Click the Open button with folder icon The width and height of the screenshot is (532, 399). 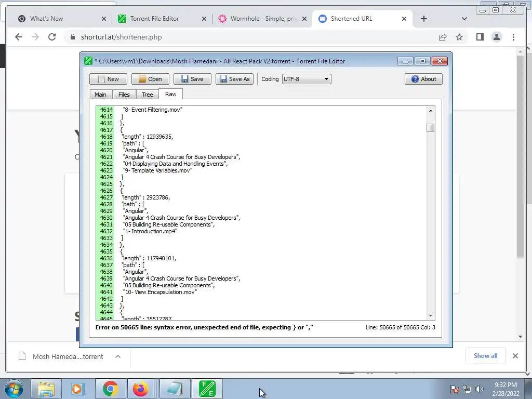(x=150, y=79)
